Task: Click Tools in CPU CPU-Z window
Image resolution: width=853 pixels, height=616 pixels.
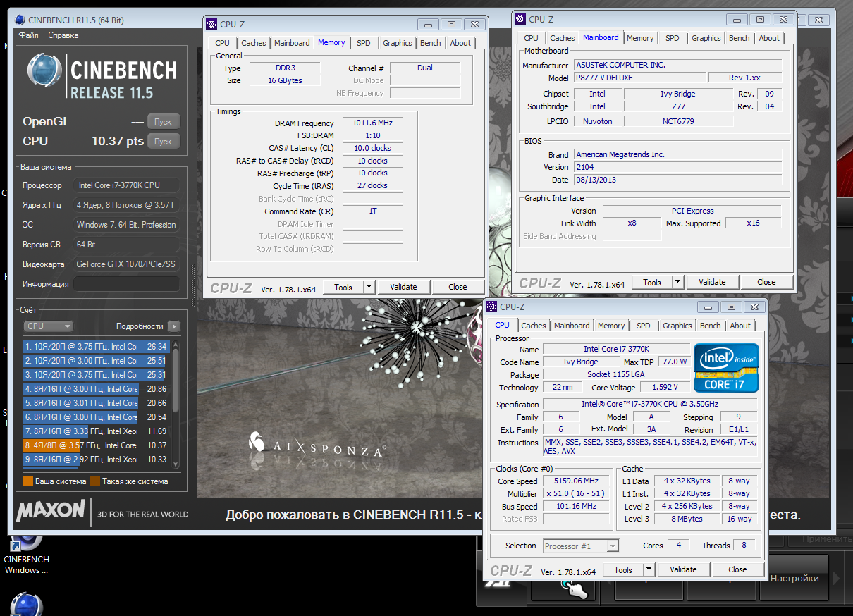Action: coord(623,569)
